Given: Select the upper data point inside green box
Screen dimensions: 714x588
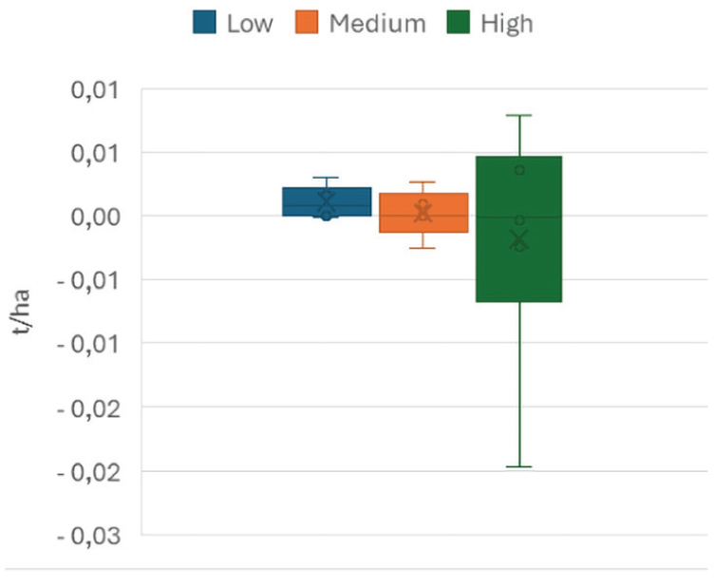Looking at the screenshot, I should coord(519,170).
